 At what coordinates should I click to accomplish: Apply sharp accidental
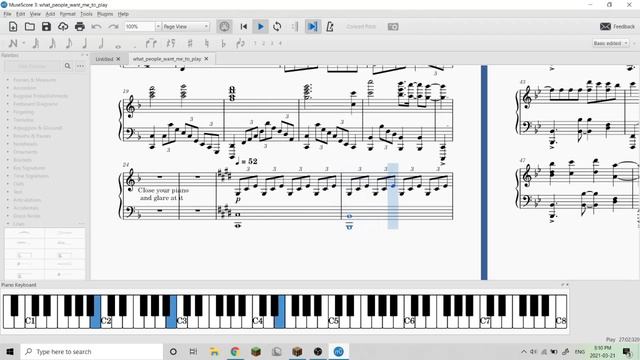click(x=190, y=43)
